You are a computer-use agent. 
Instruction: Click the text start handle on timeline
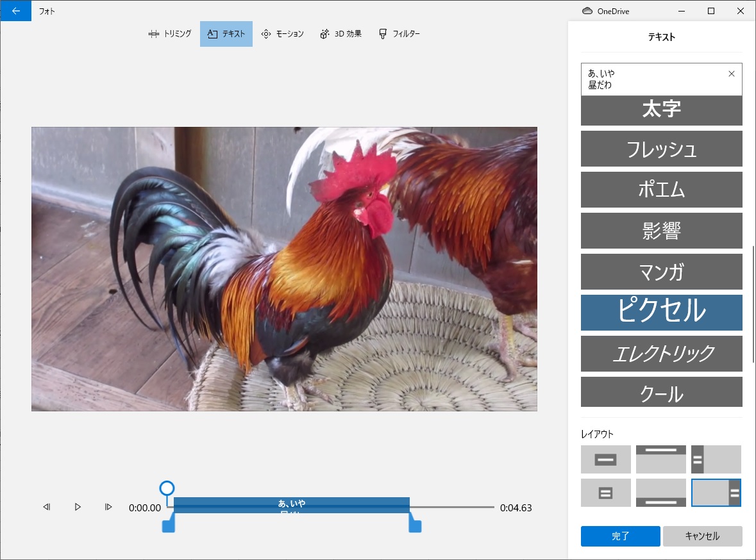(x=168, y=524)
